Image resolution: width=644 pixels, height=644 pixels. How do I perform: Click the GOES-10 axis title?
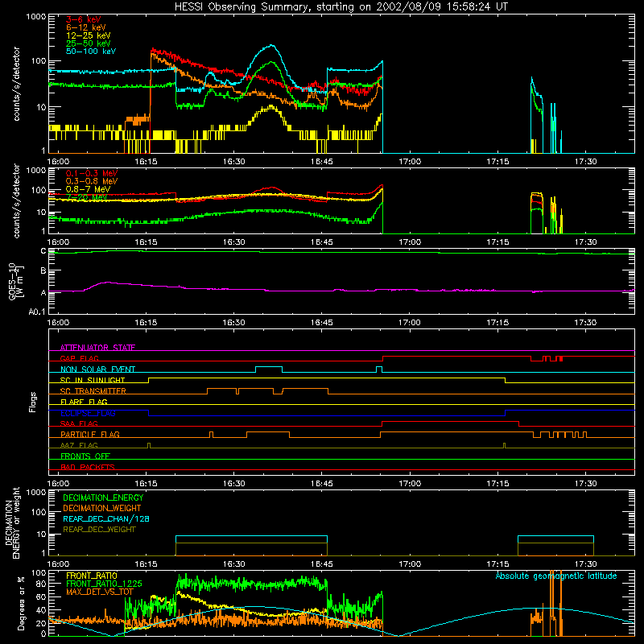point(16,281)
